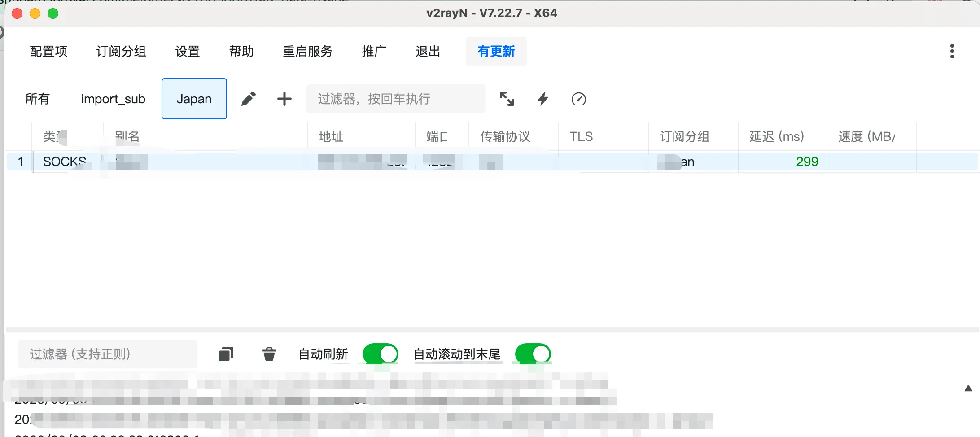
Task: Switch to the 所有 group tab
Action: point(37,99)
